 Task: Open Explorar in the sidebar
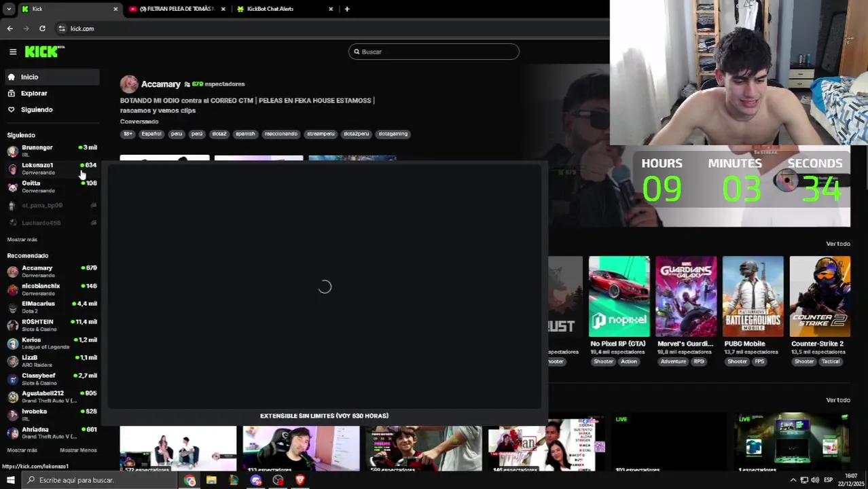pos(51,93)
